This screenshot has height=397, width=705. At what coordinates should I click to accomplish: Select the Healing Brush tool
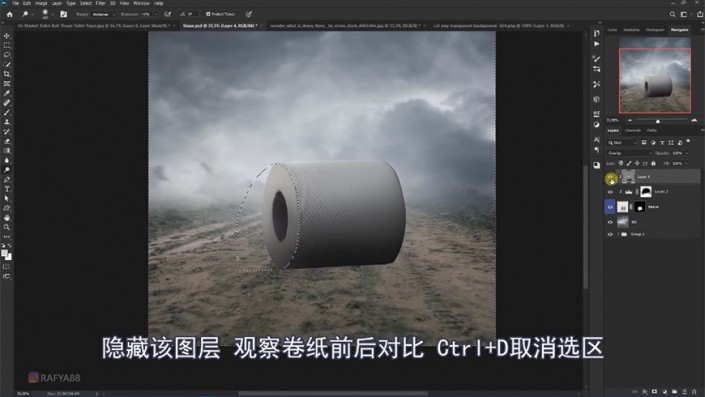coord(7,103)
